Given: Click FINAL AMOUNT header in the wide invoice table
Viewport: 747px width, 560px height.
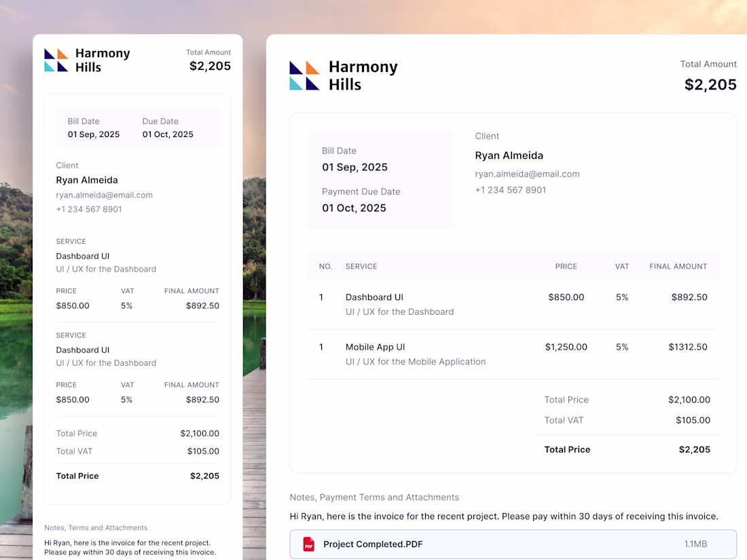Looking at the screenshot, I should point(678,267).
